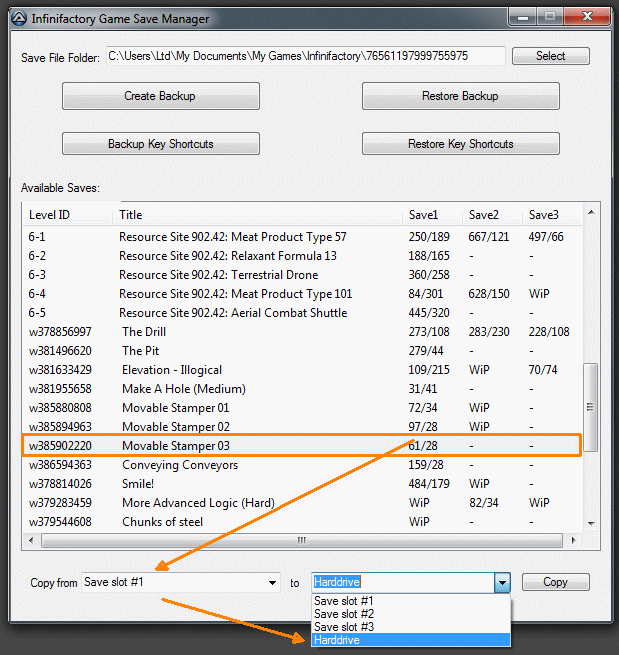The height and width of the screenshot is (655, 619).
Task: Click the Title column header
Action: (257, 215)
